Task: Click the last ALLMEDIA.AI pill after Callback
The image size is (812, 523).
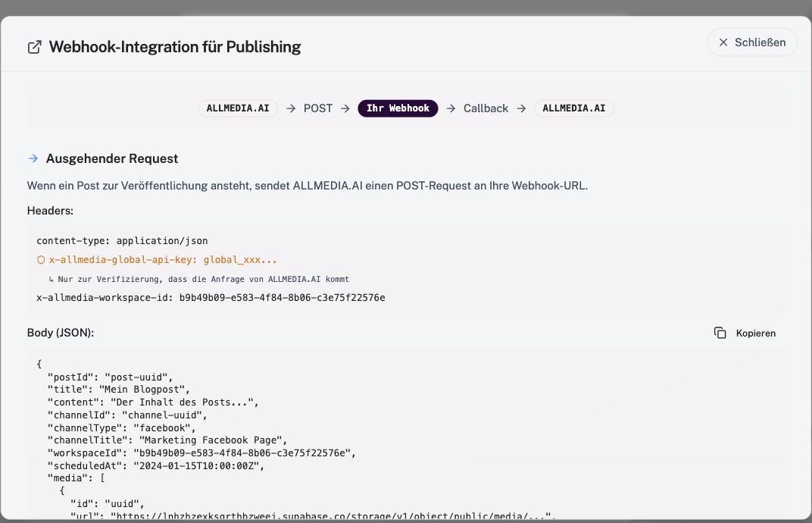Action: pos(574,108)
